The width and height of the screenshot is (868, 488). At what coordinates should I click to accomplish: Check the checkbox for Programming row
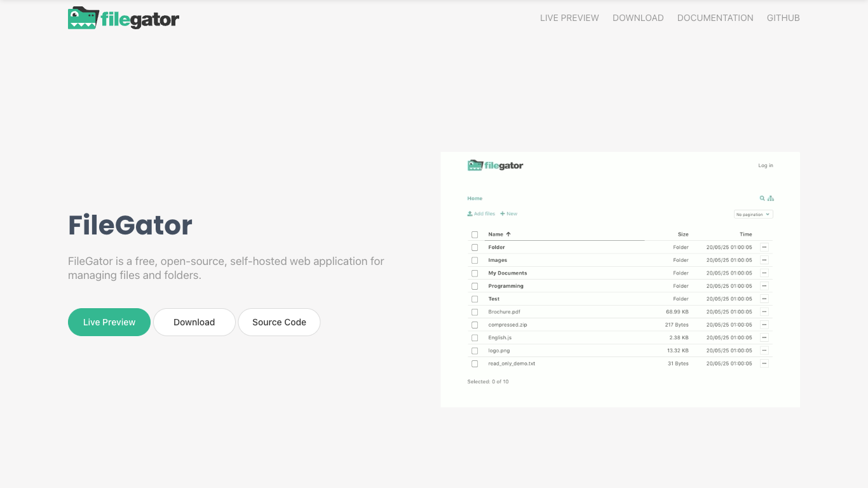tap(475, 286)
